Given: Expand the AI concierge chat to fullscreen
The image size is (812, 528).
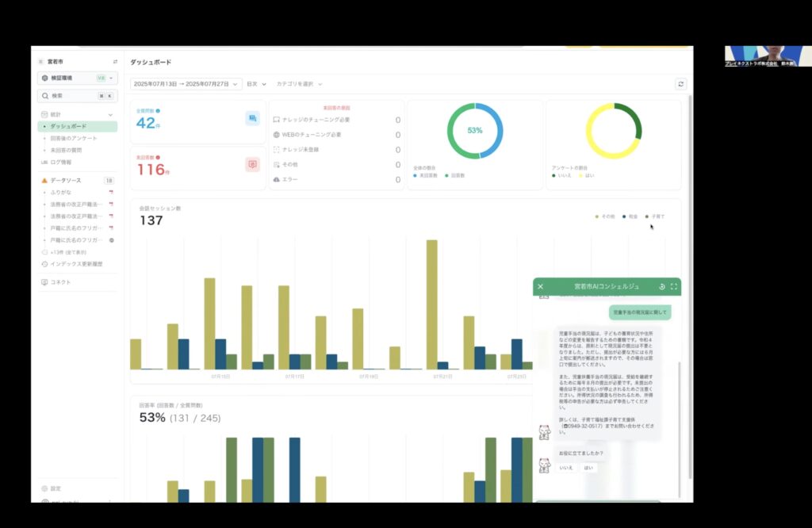Looking at the screenshot, I should (x=674, y=286).
